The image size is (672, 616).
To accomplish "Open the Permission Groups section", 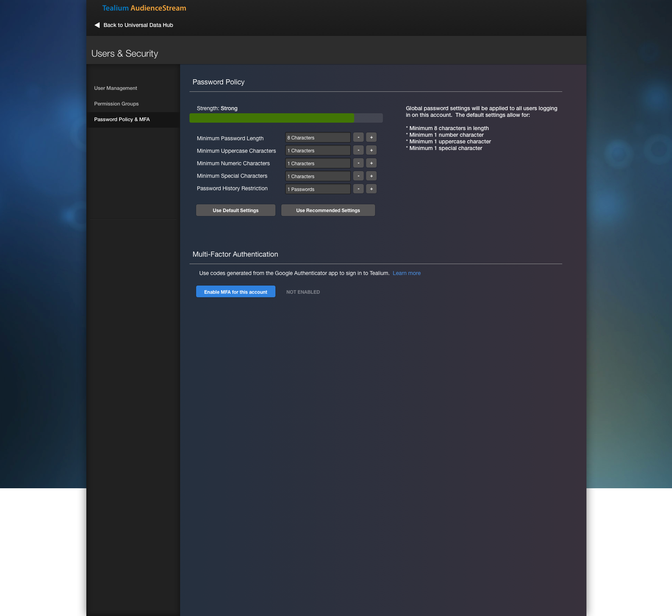I will [116, 104].
